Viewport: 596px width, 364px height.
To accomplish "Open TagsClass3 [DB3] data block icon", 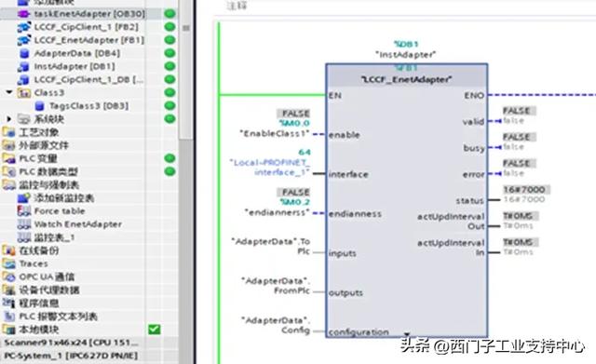I will tap(39, 105).
